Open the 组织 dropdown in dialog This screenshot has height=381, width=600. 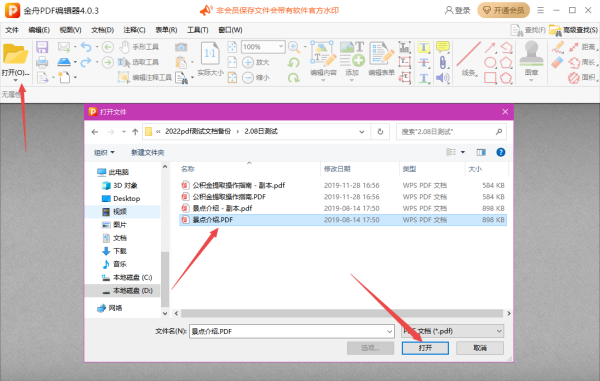(104, 152)
